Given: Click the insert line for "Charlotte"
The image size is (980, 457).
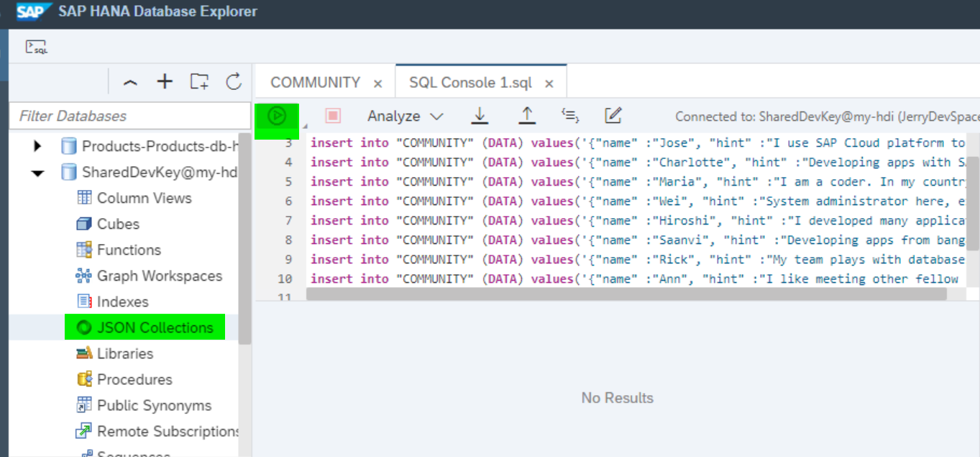Looking at the screenshot, I should tap(638, 162).
